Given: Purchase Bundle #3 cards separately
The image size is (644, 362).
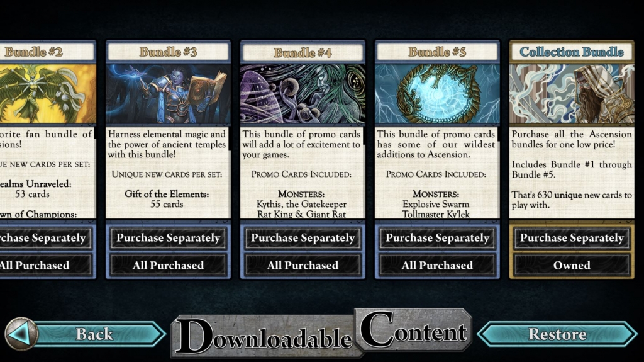Looking at the screenshot, I should tap(169, 238).
